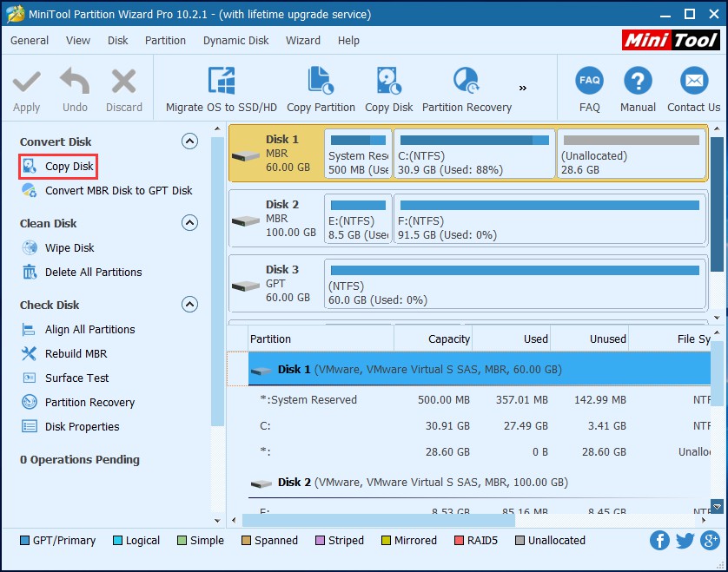
Task: Collapse the Check Disk section
Action: coord(189,305)
